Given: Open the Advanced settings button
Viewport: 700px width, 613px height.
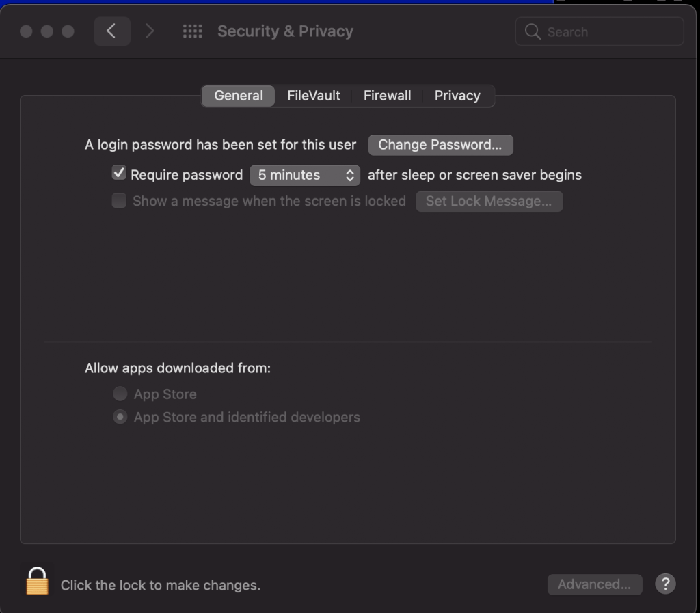Looking at the screenshot, I should click(594, 584).
